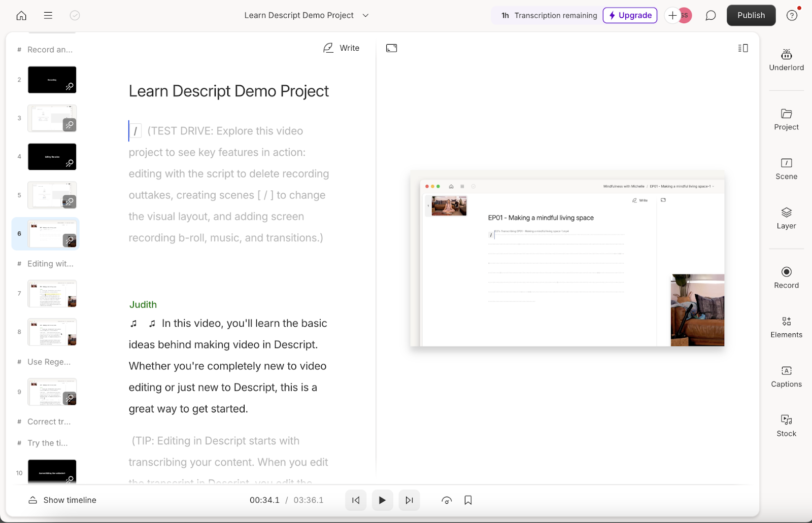This screenshot has height=523, width=812.
Task: Switch to the Write mode
Action: point(342,48)
